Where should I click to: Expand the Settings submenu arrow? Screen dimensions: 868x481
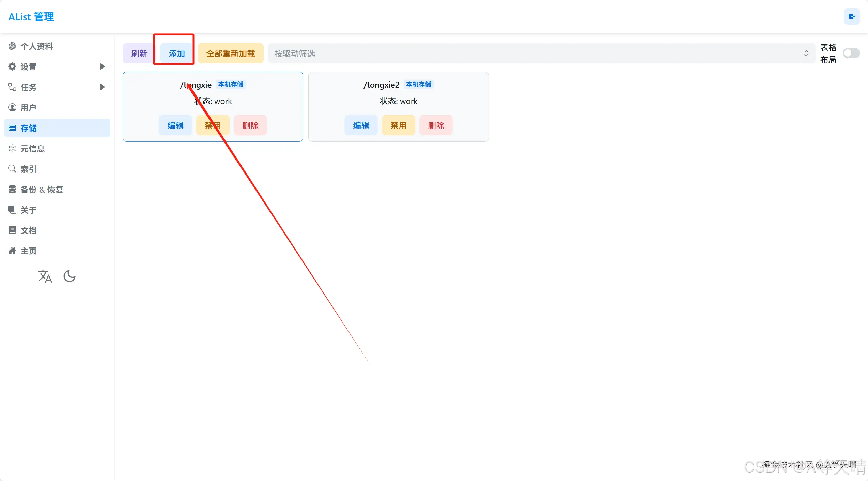click(x=102, y=66)
